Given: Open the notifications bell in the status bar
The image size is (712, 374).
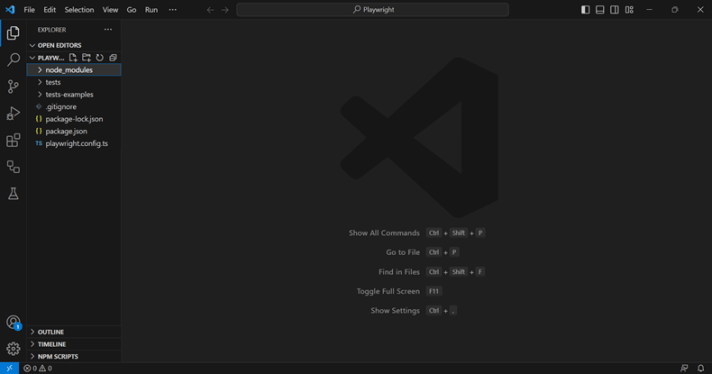Looking at the screenshot, I should click(701, 368).
